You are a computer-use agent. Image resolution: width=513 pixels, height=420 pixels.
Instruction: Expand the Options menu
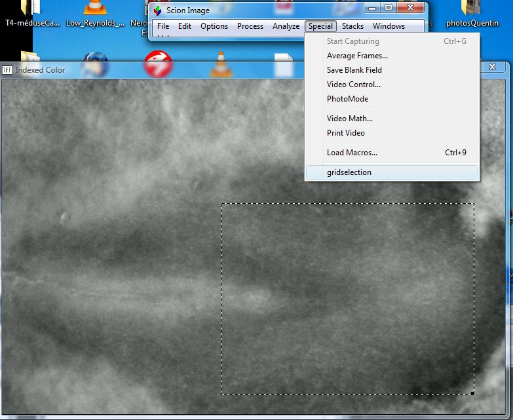(x=214, y=26)
